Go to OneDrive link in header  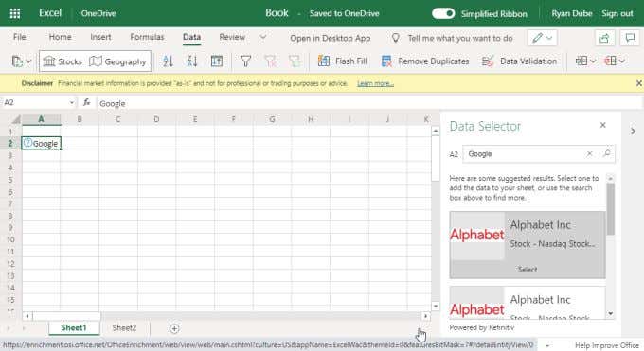[98, 13]
